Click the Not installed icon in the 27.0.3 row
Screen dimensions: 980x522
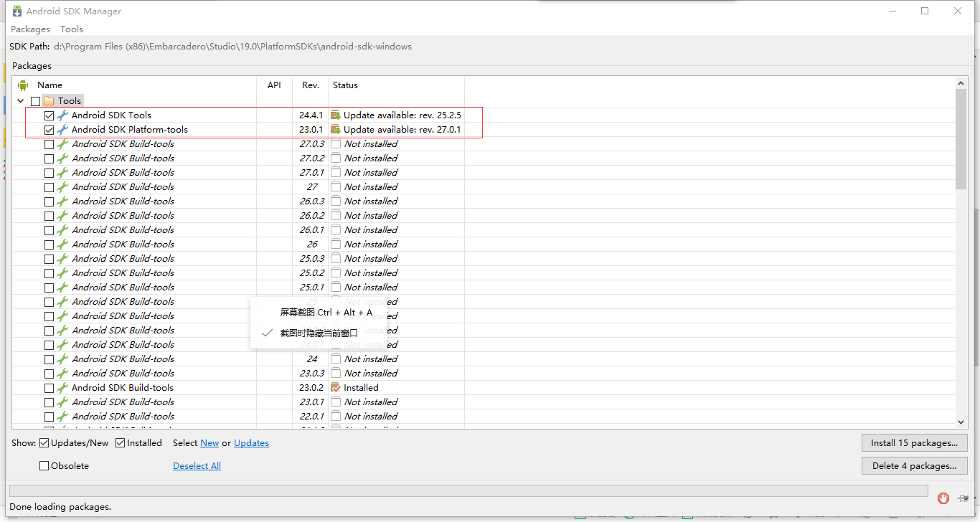tap(335, 144)
